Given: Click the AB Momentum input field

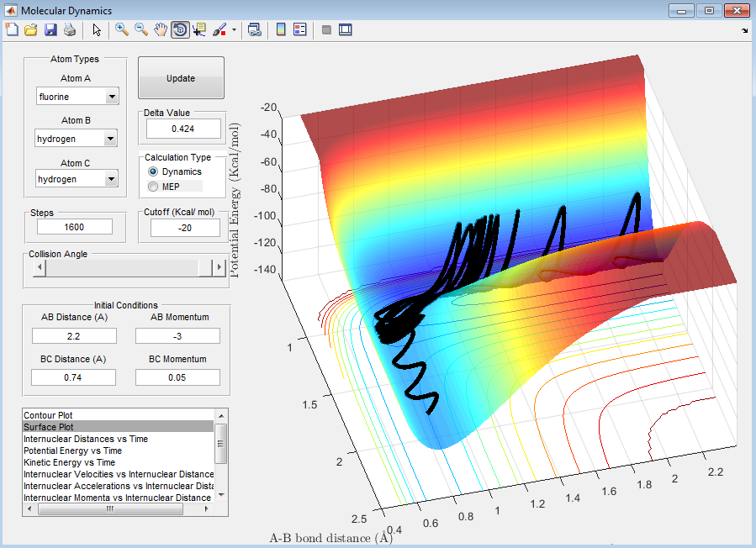Looking at the screenshot, I should (177, 335).
